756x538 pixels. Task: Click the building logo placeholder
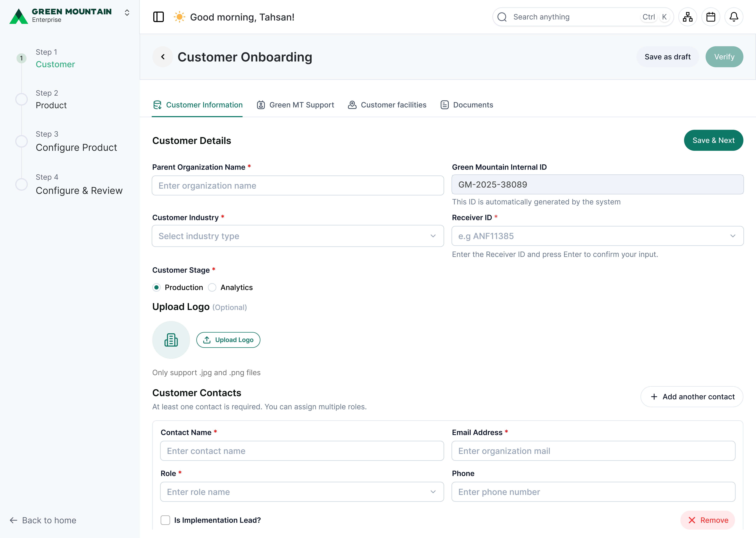171,340
